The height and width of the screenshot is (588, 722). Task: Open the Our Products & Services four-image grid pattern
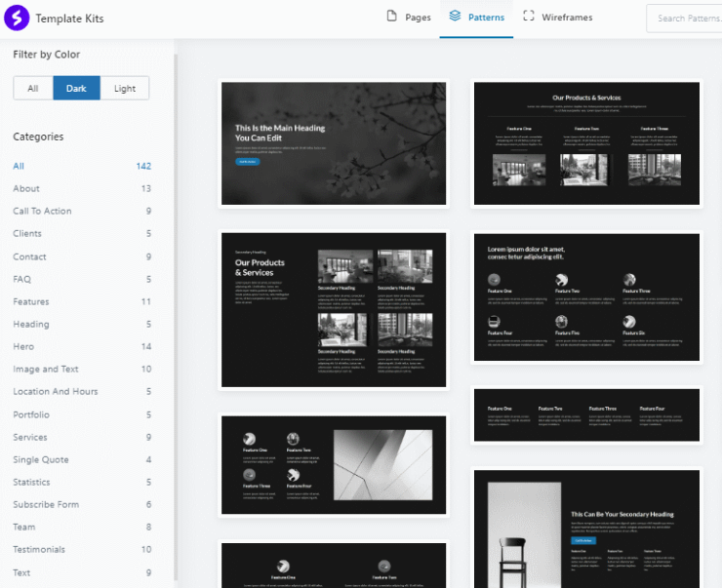tap(334, 310)
